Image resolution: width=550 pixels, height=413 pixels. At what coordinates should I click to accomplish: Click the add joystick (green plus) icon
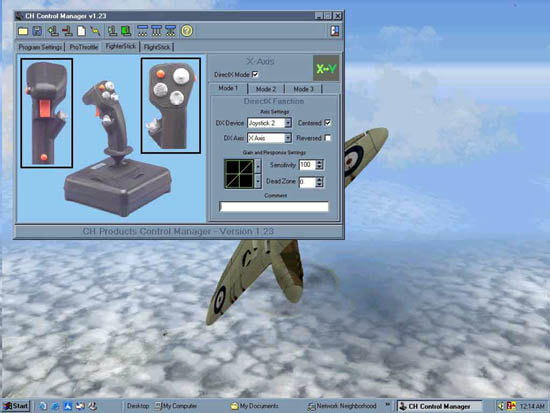(x=53, y=31)
